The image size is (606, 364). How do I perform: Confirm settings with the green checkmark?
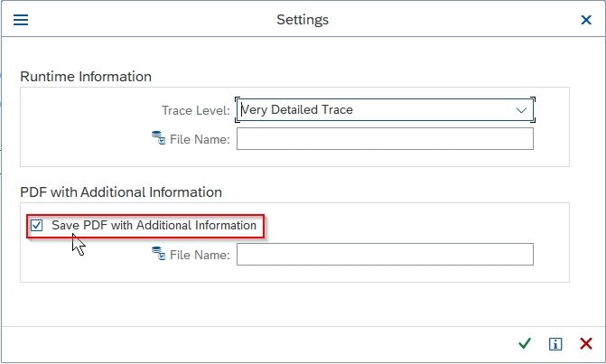coord(525,343)
